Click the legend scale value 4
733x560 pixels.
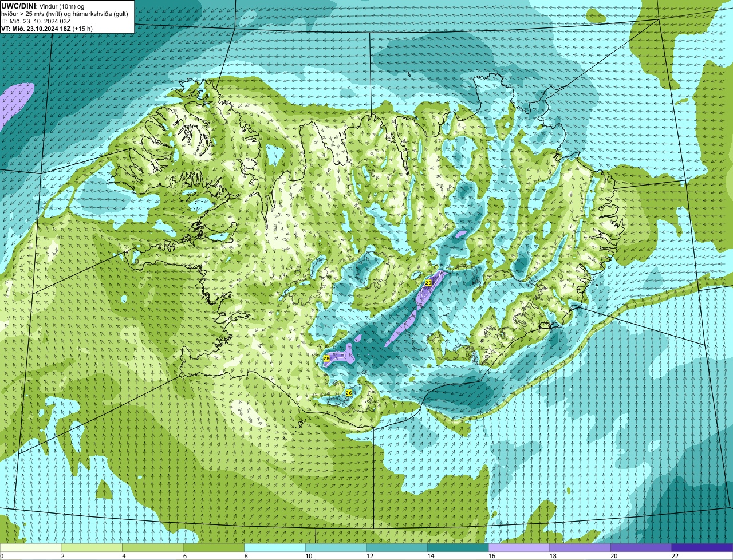point(124,556)
